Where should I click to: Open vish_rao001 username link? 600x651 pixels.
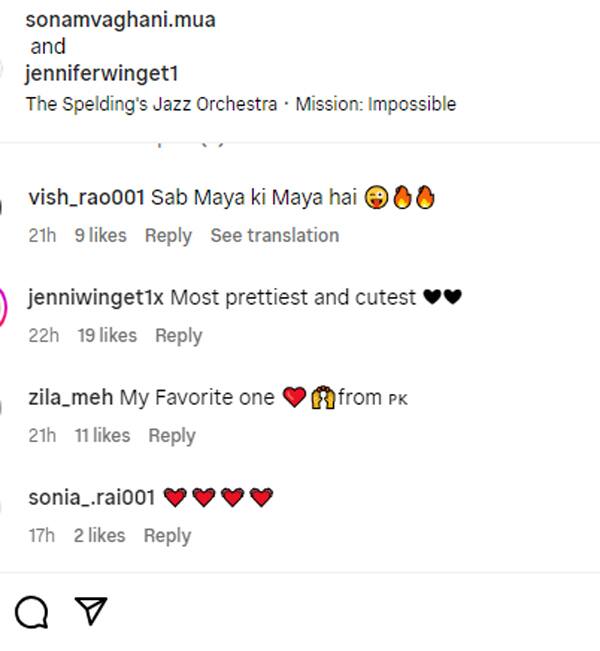coord(87,197)
